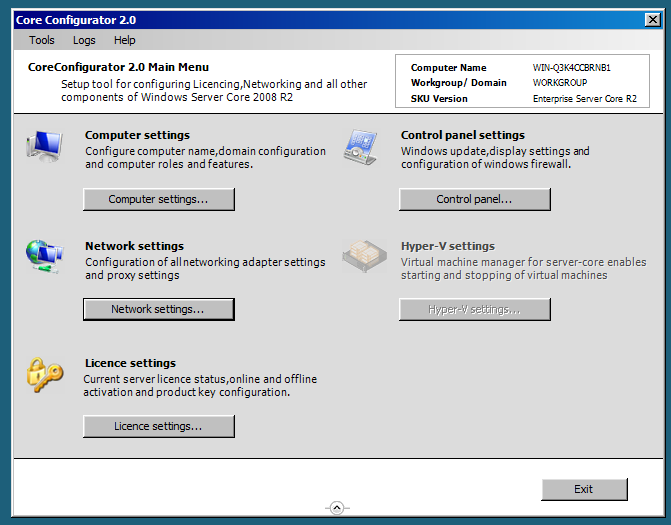This screenshot has height=525, width=671.
Task: Click the 'Virtual machine manager for server-core' description
Action: (x=523, y=268)
